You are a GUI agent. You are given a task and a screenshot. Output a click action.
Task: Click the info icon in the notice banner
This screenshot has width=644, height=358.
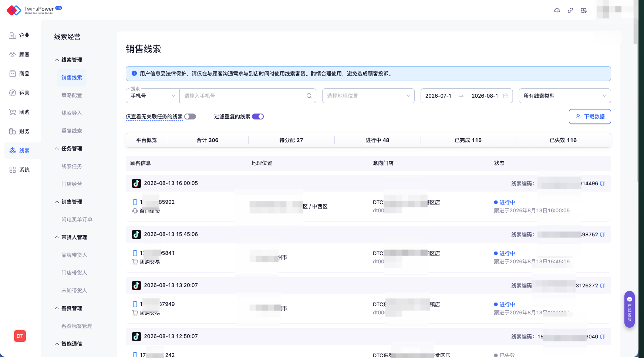(x=134, y=74)
